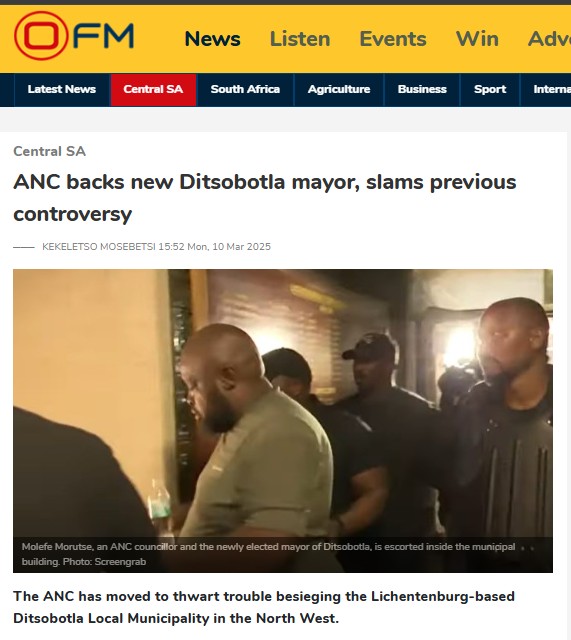Image resolution: width=571 pixels, height=640 pixels.
Task: Switch to the Agriculture tab
Action: (339, 89)
